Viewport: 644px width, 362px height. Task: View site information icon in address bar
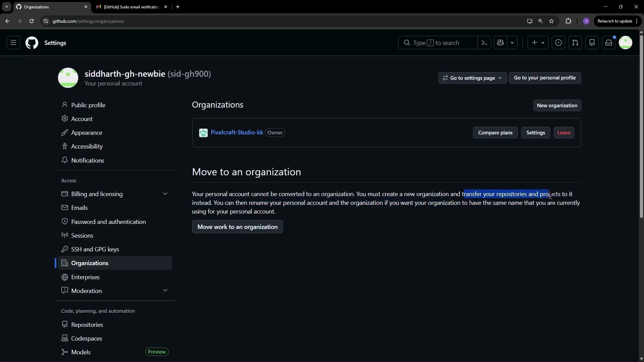[46, 21]
